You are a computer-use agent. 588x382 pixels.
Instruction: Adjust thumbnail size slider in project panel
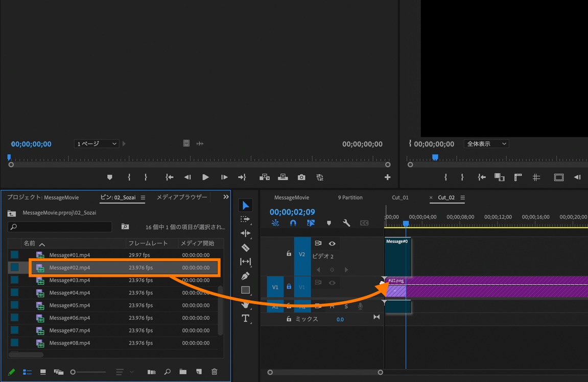[x=89, y=372]
